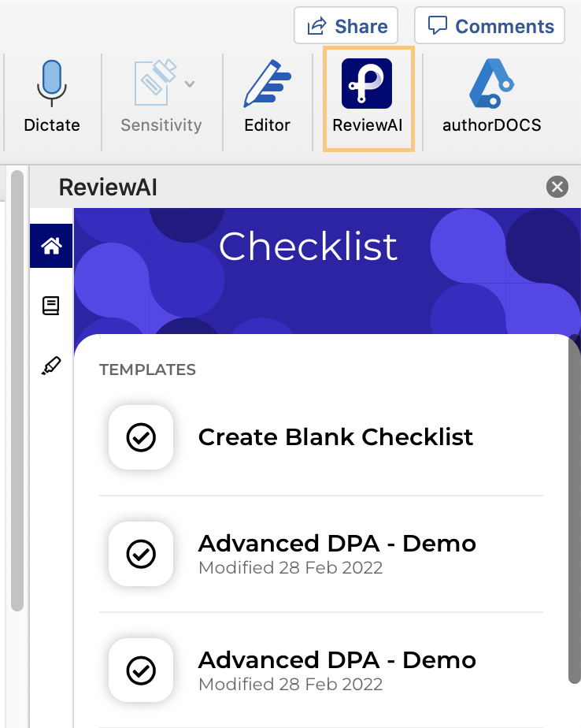Screen dimensions: 581x728
Task: Click the ReviewAI pane scrollbar
Action: point(575,511)
